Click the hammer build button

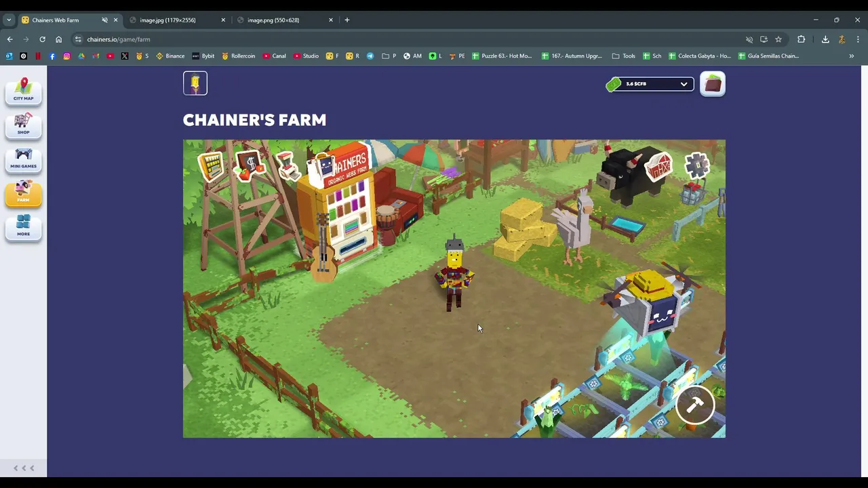[x=695, y=405]
